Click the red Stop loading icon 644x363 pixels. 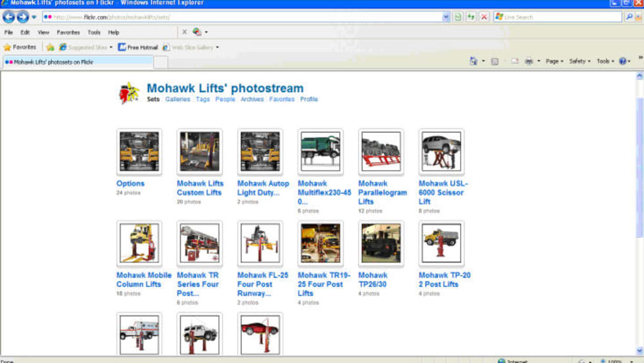(484, 17)
